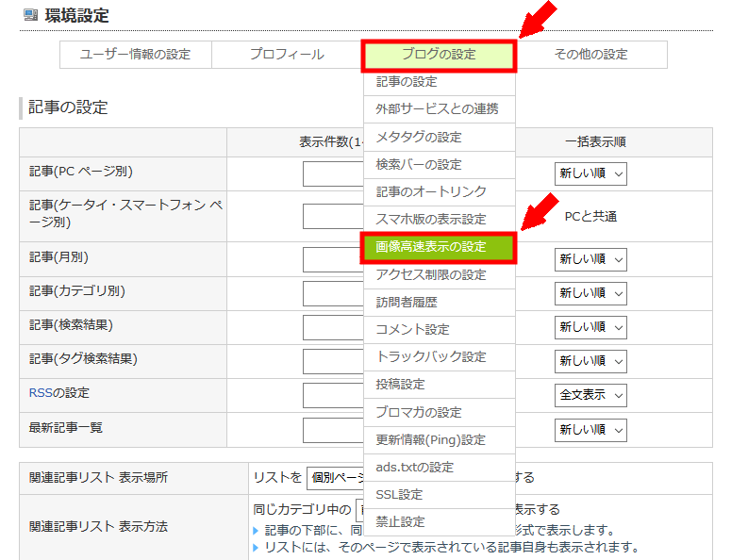Open the RSS link in RSSの設定
Viewport: 748px width, 560px height.
40,393
